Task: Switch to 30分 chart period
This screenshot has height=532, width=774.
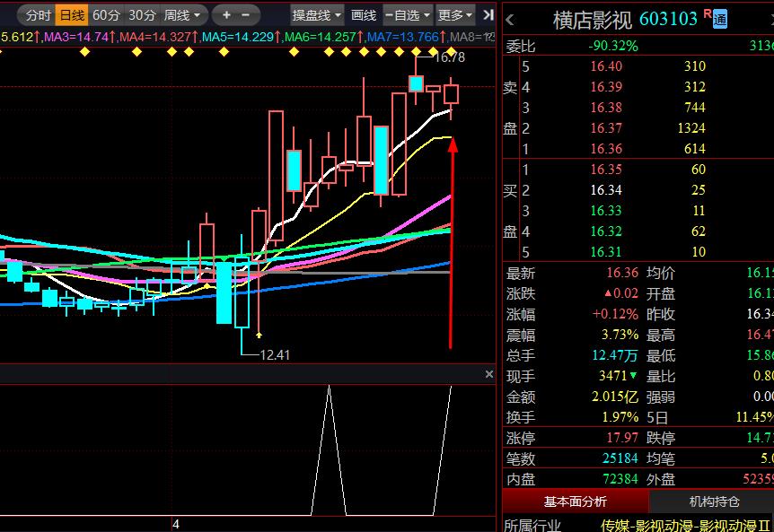Action: [142, 15]
